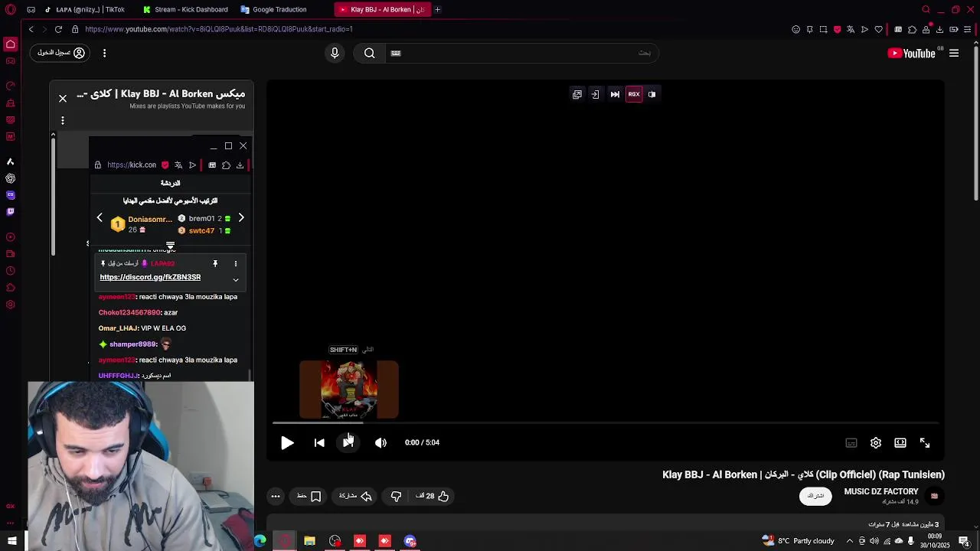This screenshot has height=551, width=980.
Task: Open File Explorer from taskbar
Action: click(x=309, y=541)
